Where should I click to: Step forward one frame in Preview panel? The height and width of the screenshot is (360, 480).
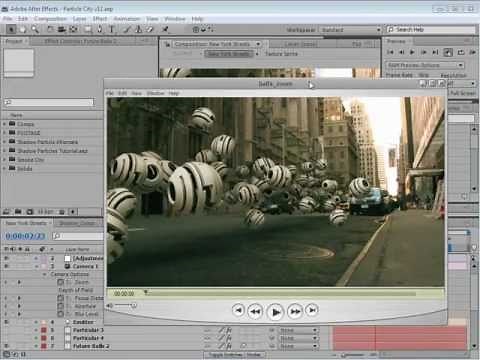click(424, 52)
